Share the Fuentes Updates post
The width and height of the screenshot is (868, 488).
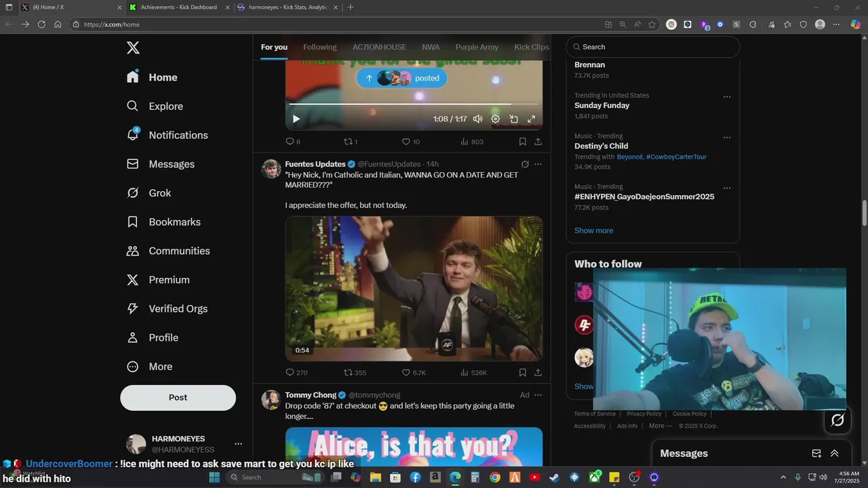[x=538, y=372]
